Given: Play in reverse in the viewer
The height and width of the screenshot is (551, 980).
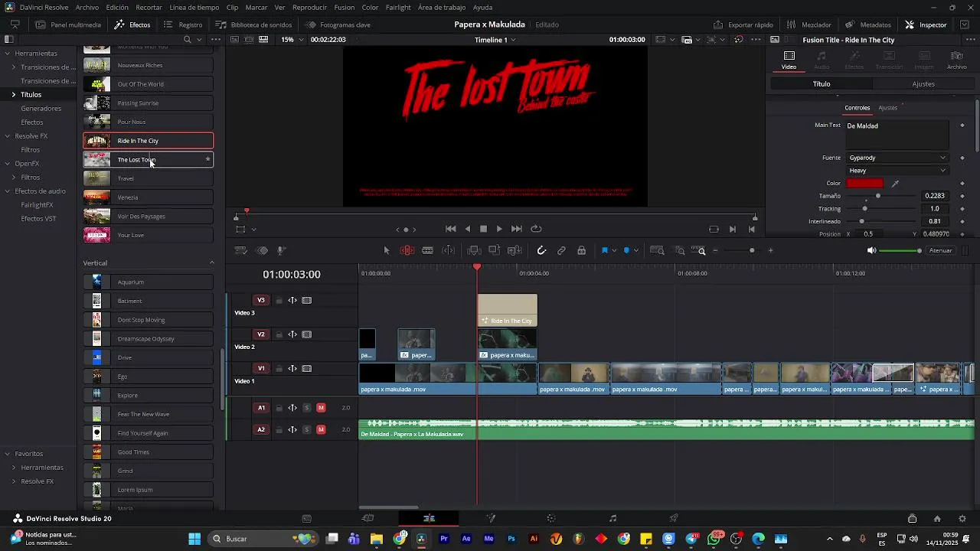Looking at the screenshot, I should (468, 229).
